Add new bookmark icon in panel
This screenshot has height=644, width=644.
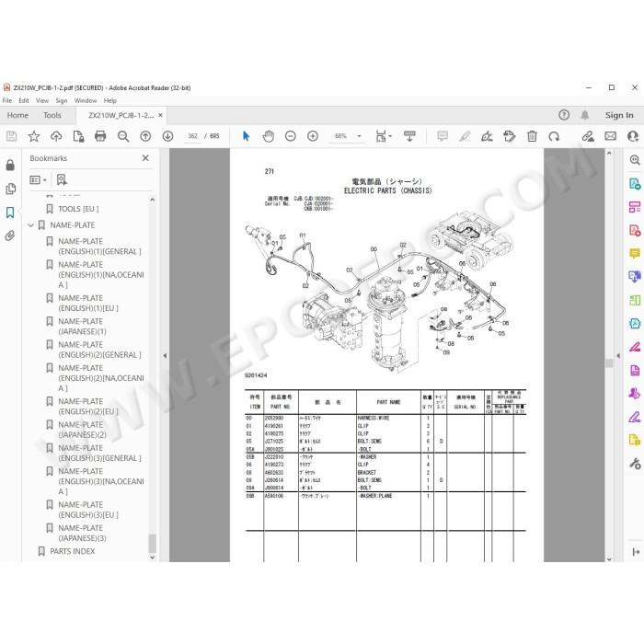tap(62, 179)
